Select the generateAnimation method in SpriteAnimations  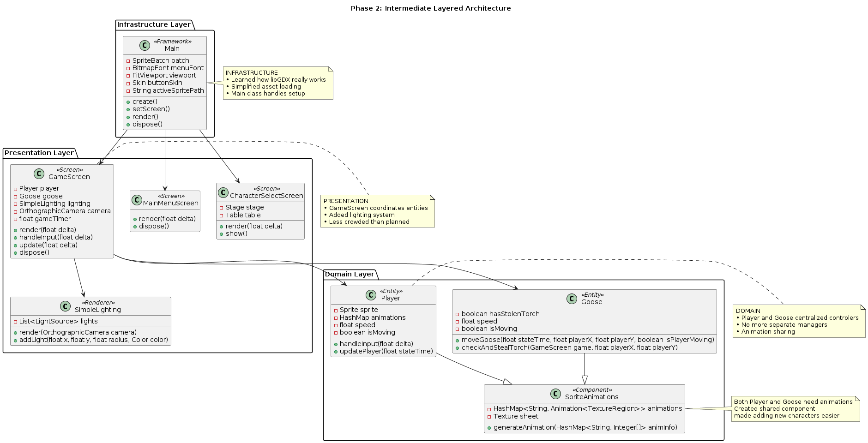pyautogui.click(x=585, y=428)
